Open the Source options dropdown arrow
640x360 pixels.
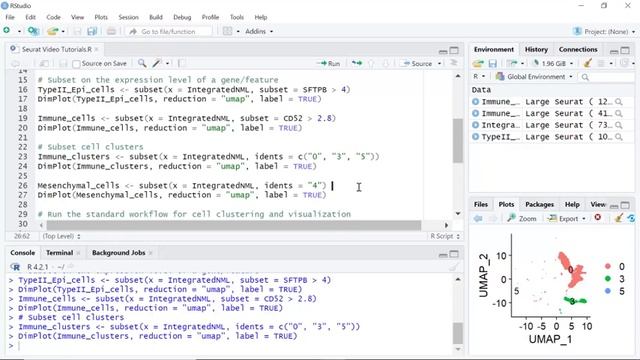click(x=439, y=64)
